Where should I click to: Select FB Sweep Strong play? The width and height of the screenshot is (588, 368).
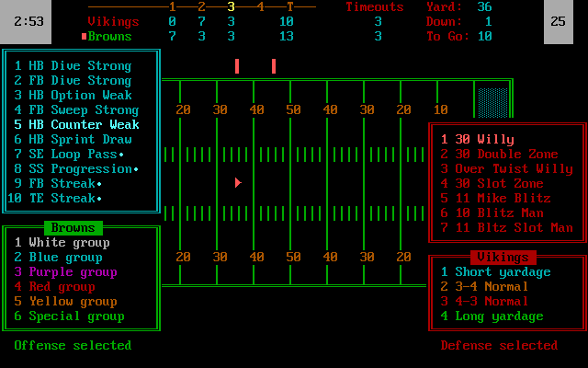point(77,109)
